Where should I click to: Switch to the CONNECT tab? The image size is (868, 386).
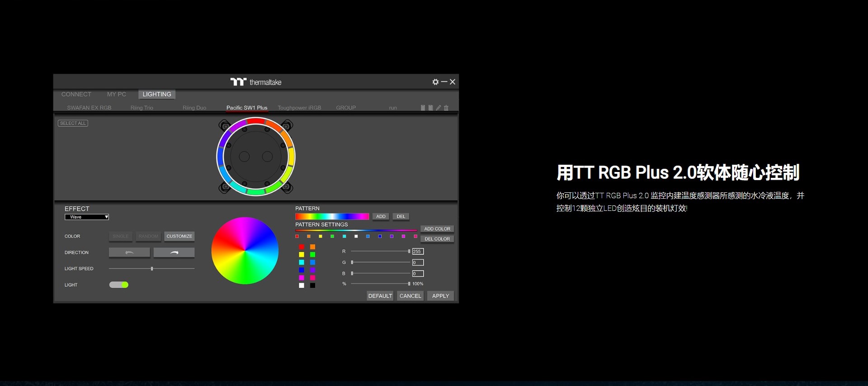76,94
